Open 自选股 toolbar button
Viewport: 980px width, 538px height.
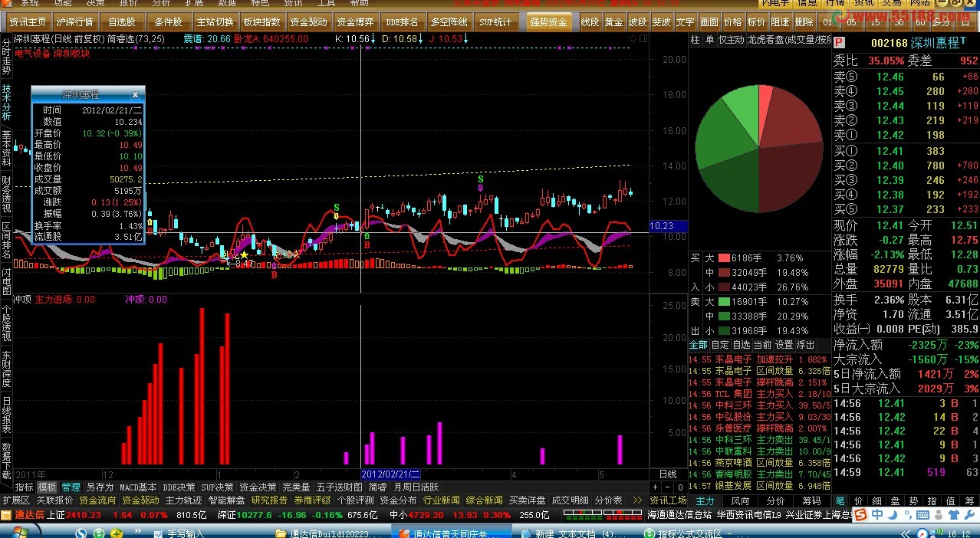point(122,22)
